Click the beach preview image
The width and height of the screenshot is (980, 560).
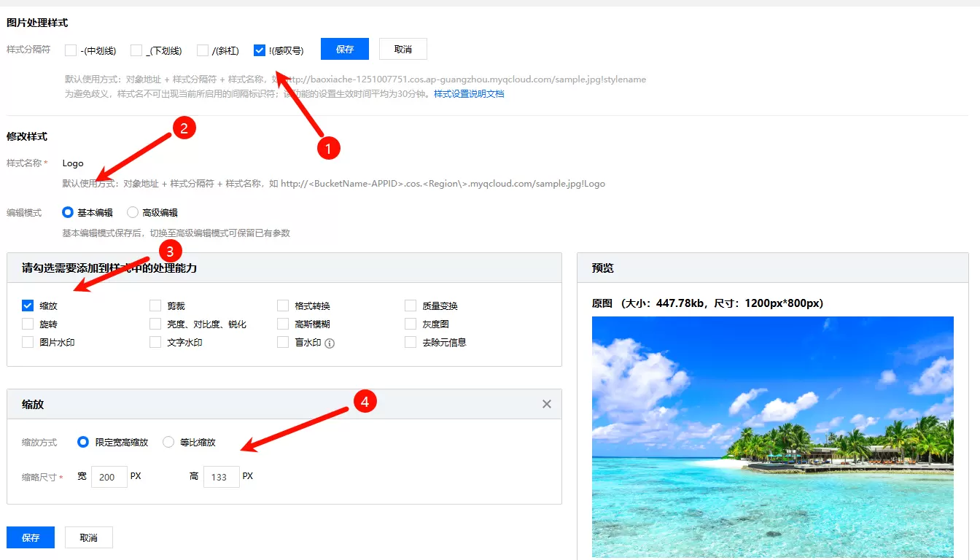pos(772,437)
